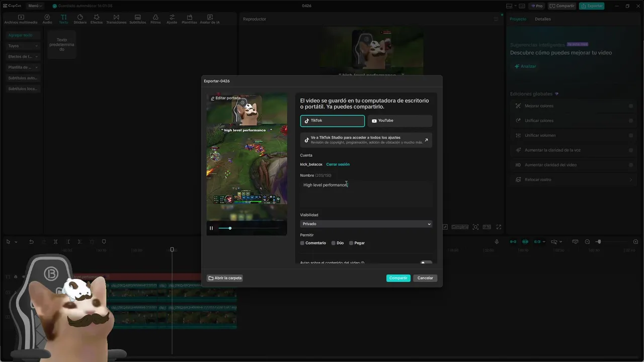
Task: Select the TikTok share tab
Action: tap(333, 121)
